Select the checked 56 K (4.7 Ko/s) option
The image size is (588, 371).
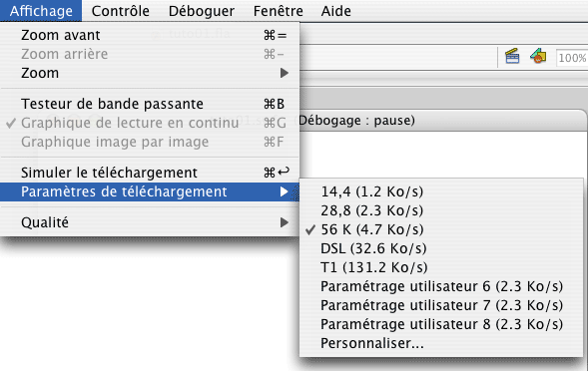coord(441,229)
